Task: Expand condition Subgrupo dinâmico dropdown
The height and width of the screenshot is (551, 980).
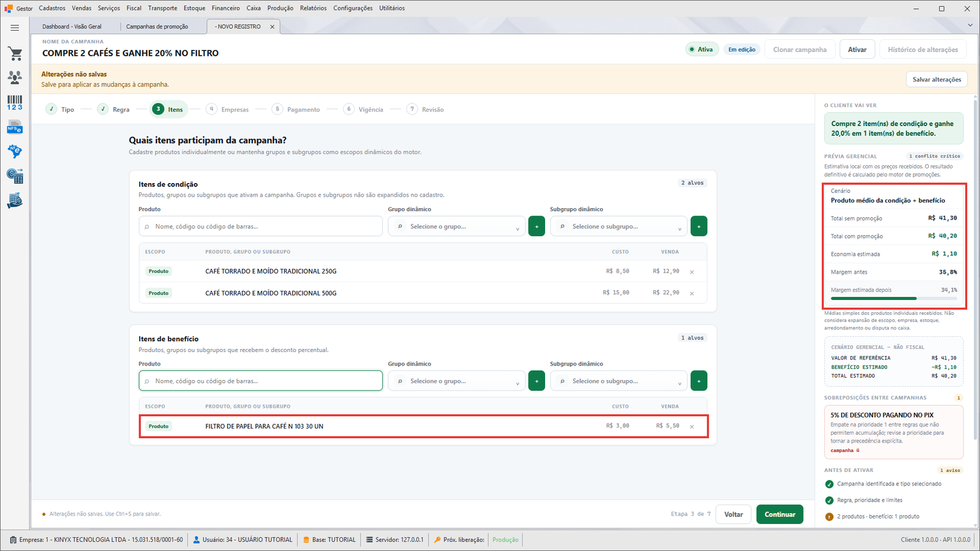Action: click(619, 227)
